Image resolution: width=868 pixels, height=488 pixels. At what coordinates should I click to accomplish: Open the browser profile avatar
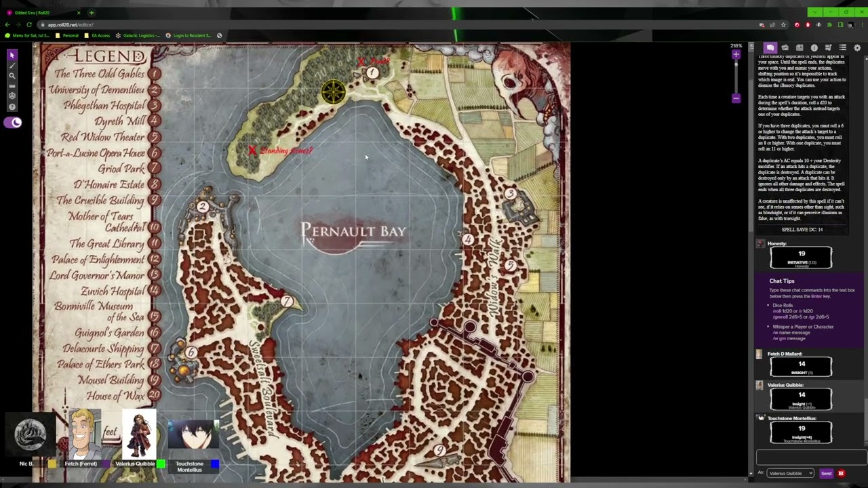850,25
